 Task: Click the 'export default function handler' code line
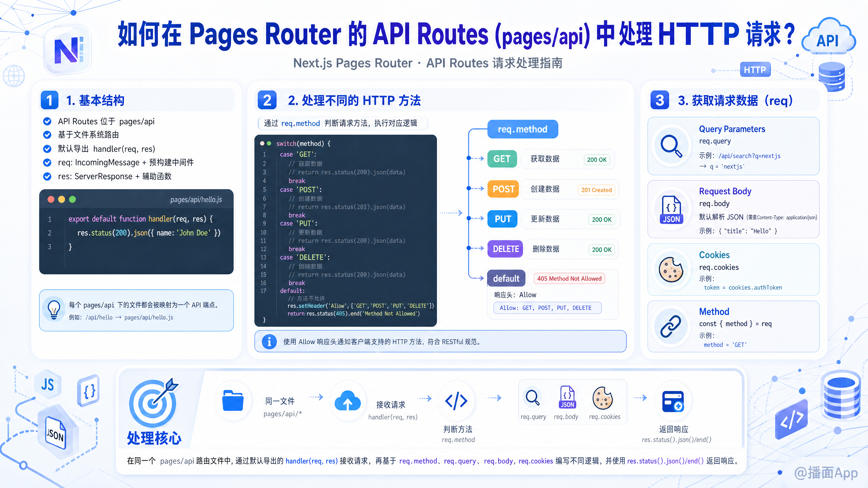[x=141, y=219]
